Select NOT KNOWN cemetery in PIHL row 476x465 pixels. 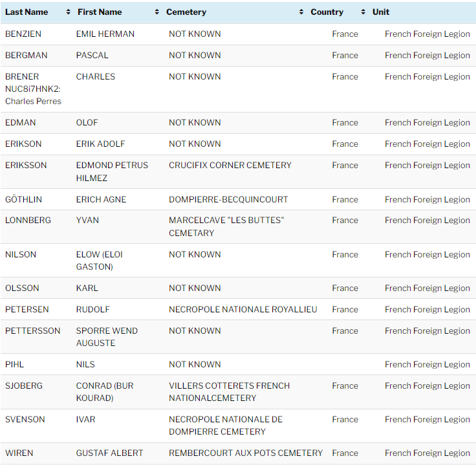click(x=195, y=364)
